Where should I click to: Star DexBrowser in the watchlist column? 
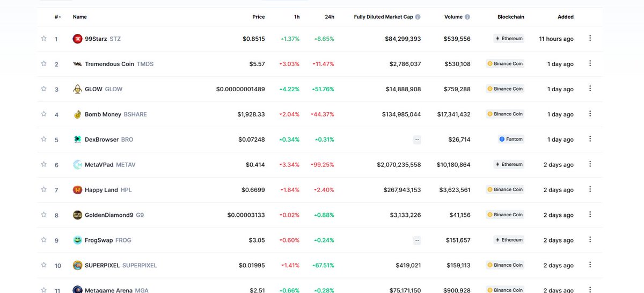tap(44, 139)
